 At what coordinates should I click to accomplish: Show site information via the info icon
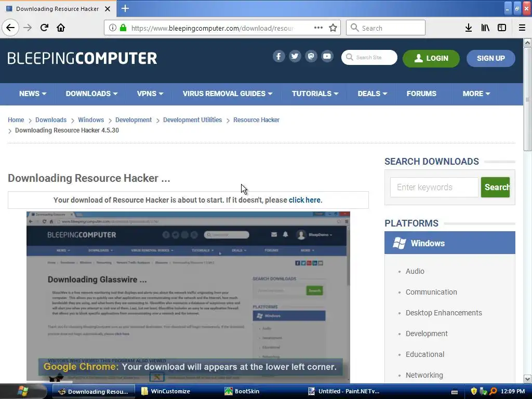113,28
